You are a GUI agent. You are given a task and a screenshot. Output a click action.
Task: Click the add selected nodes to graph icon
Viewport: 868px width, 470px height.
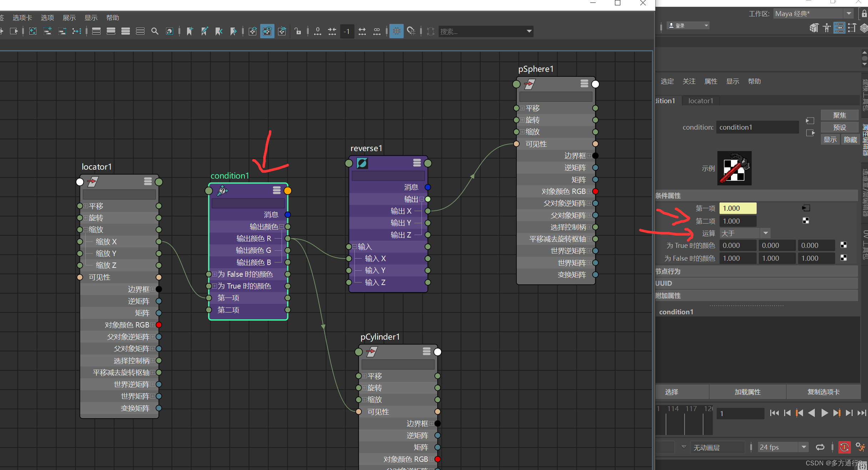[47, 31]
